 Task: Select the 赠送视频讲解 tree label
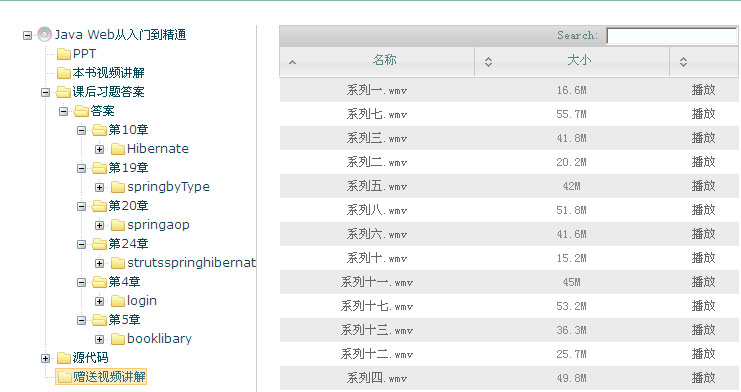(x=109, y=377)
